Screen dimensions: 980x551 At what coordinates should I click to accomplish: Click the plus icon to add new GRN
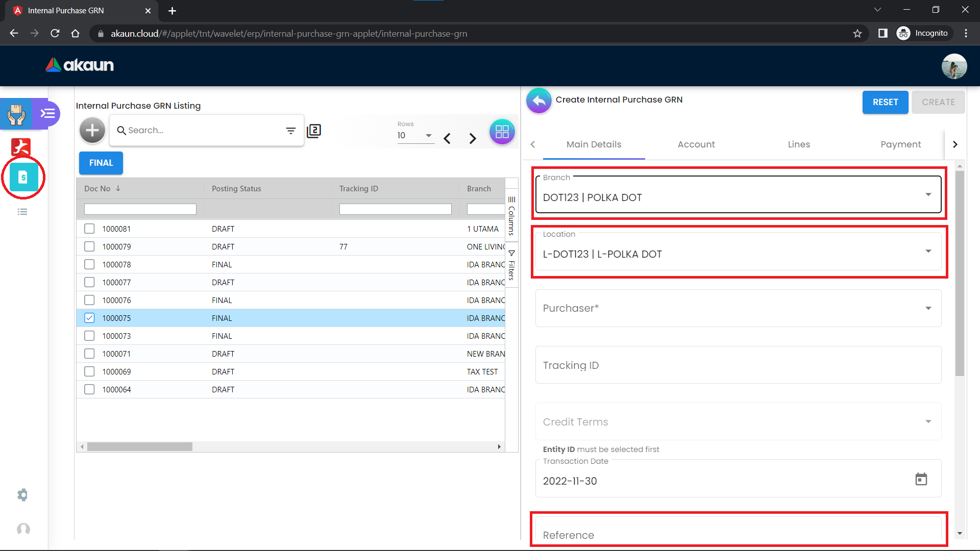[92, 131]
